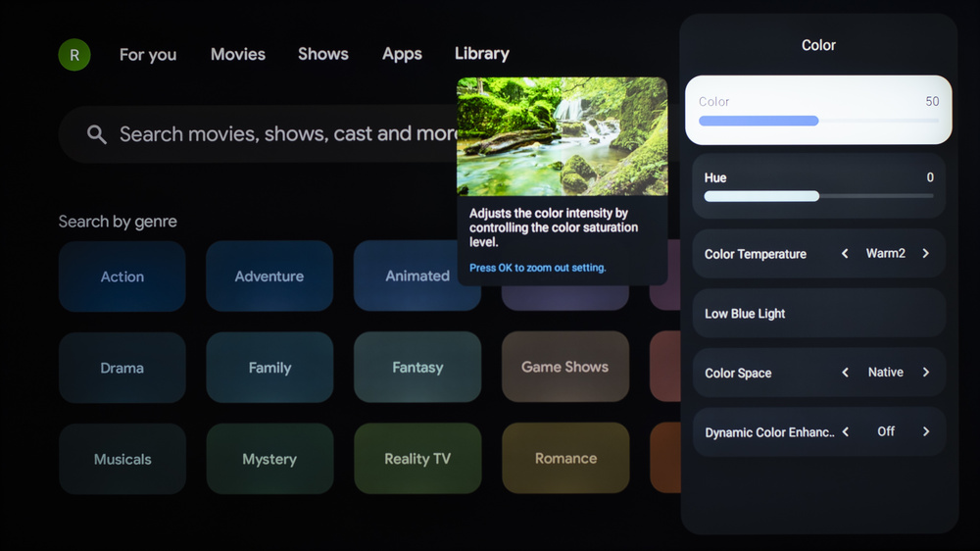Screen dimensions: 980x551
Task: Go to the Library tab
Action: pyautogui.click(x=481, y=54)
